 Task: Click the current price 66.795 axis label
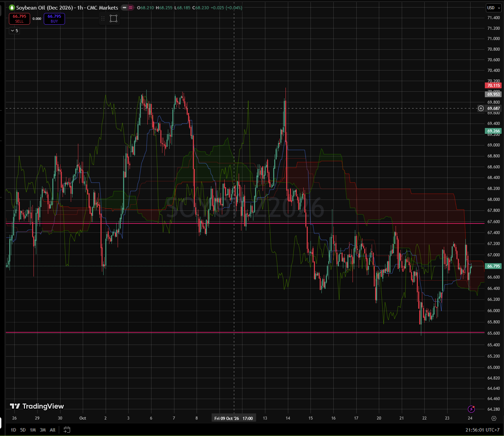tap(493, 266)
